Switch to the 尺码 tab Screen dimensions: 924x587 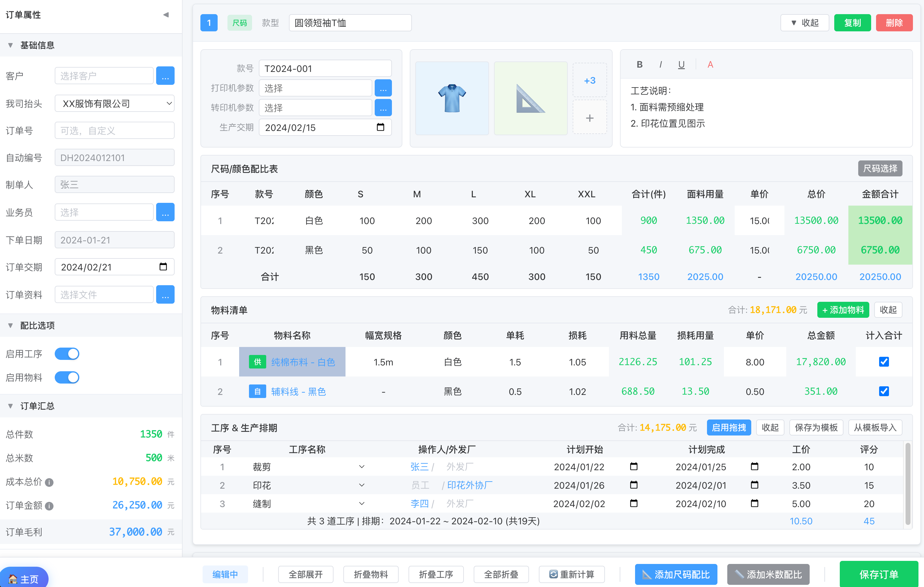(239, 23)
